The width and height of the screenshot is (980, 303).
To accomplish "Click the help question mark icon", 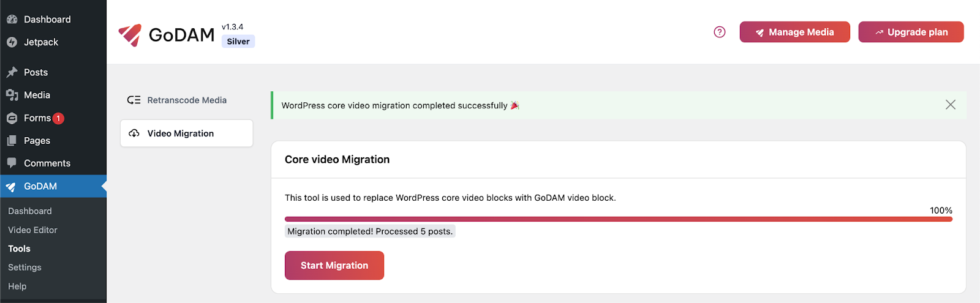I will 720,32.
